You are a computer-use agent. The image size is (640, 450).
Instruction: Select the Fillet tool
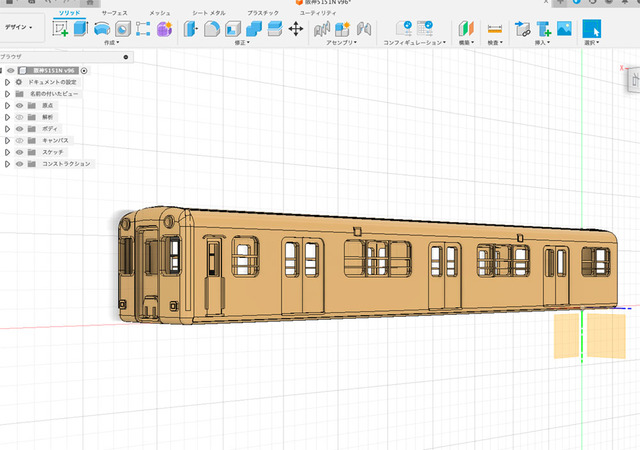212,29
